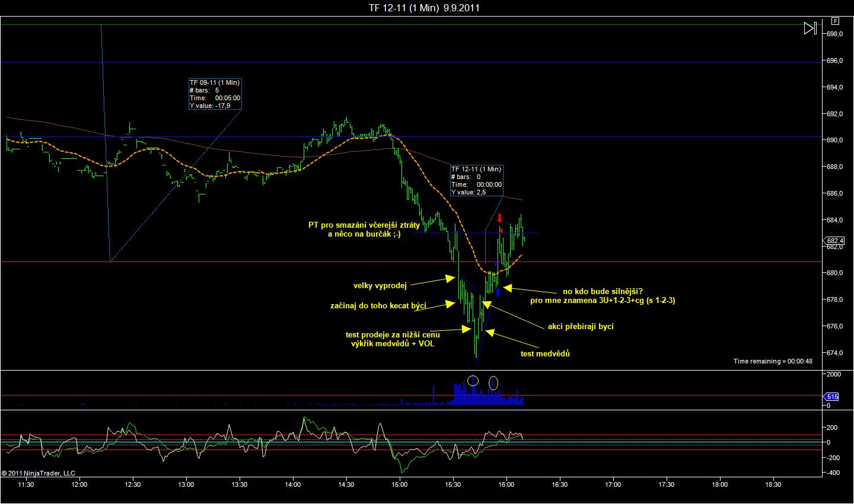Click the 684,0 price axis label
The height and width of the screenshot is (504, 854).
pos(835,221)
